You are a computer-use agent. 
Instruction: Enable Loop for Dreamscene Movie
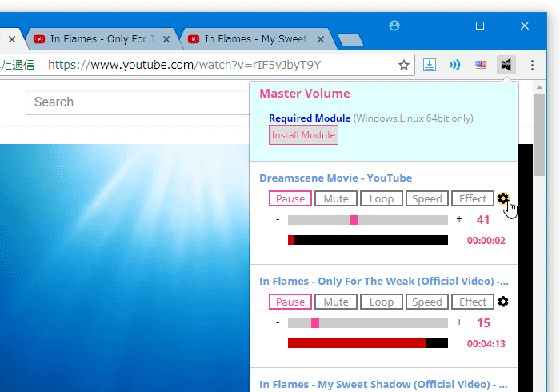pyautogui.click(x=382, y=198)
